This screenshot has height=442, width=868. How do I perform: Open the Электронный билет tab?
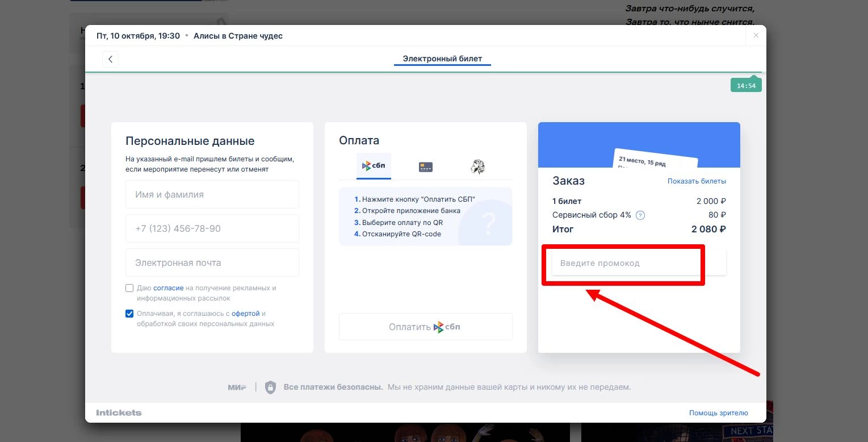click(x=442, y=59)
